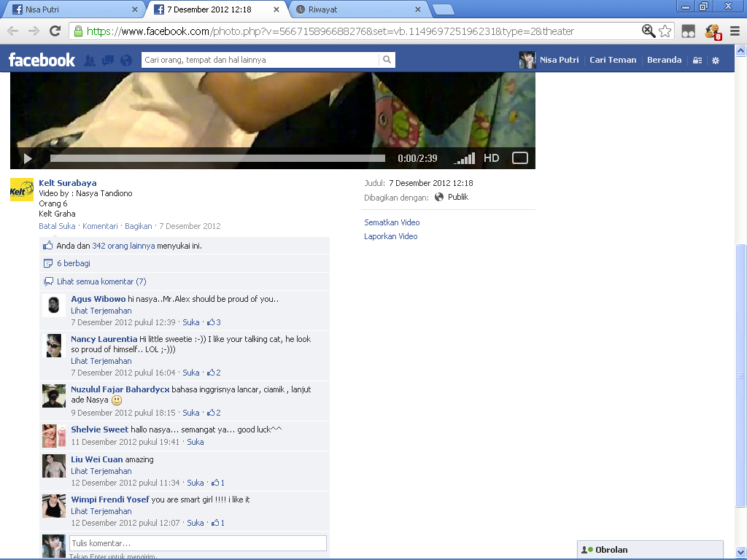Open the Chrome menu button
The height and width of the screenshot is (560, 747).
[735, 31]
